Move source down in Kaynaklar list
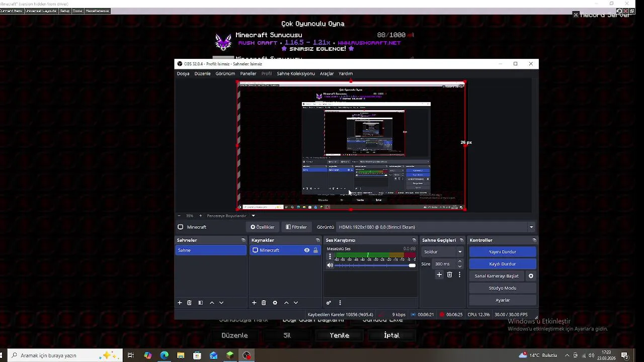Image resolution: width=644 pixels, height=362 pixels. click(295, 303)
